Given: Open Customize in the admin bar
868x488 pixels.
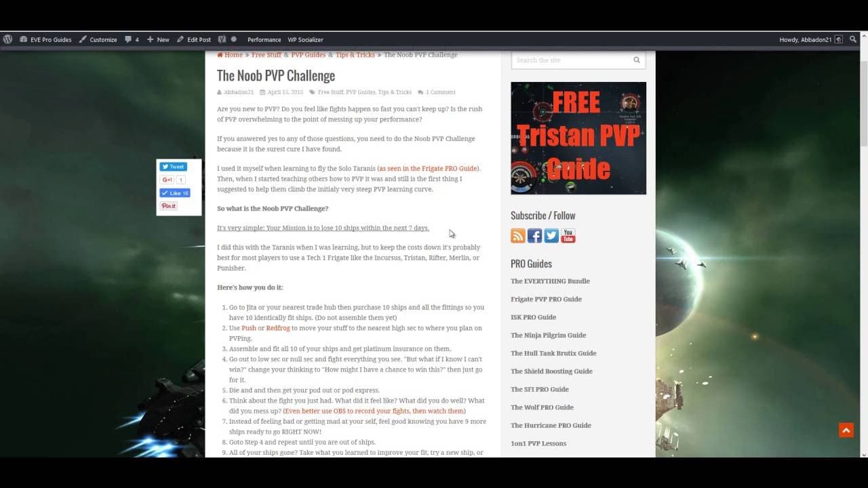Looking at the screenshot, I should [x=98, y=39].
